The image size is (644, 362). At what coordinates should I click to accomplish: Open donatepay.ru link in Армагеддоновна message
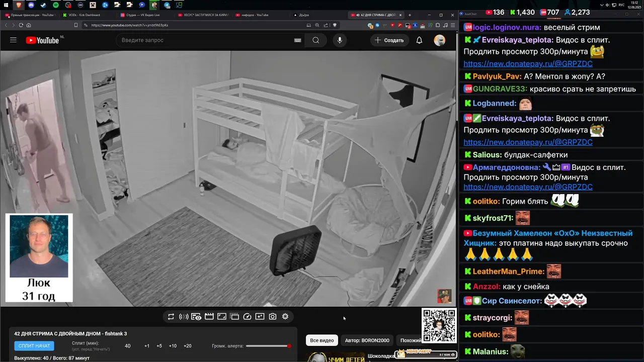point(528,187)
